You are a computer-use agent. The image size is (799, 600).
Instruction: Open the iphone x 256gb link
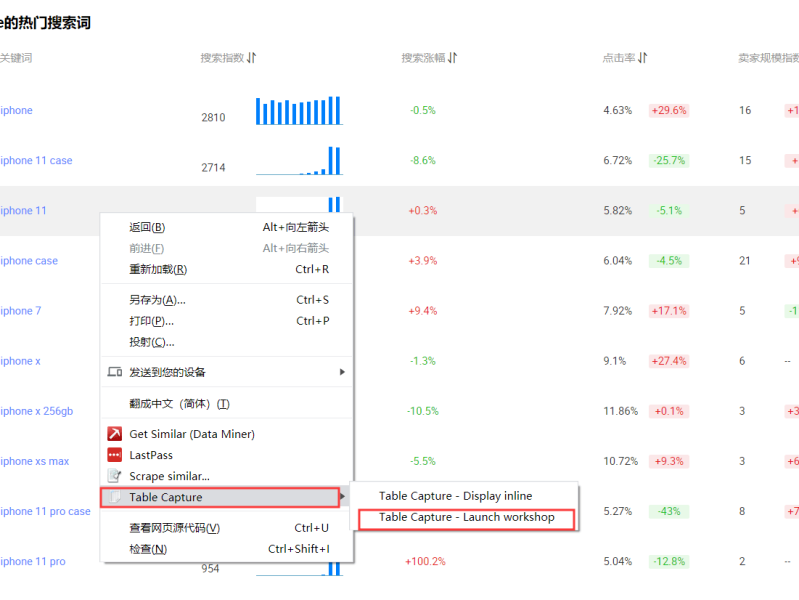[x=37, y=411]
